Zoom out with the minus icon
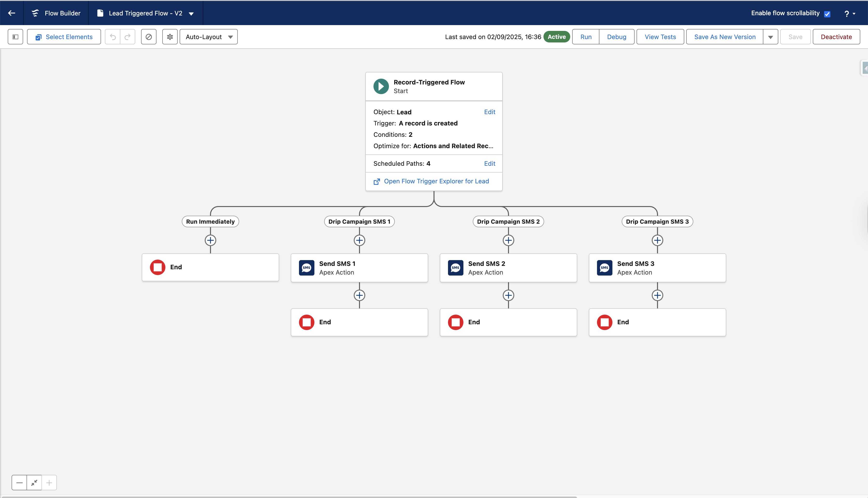Image resolution: width=868 pixels, height=498 pixels. (x=20, y=483)
